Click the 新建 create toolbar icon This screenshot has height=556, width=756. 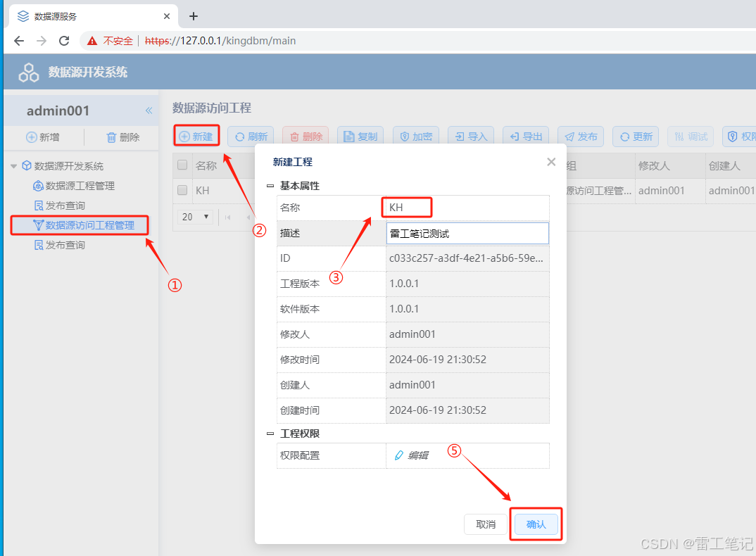pos(196,135)
